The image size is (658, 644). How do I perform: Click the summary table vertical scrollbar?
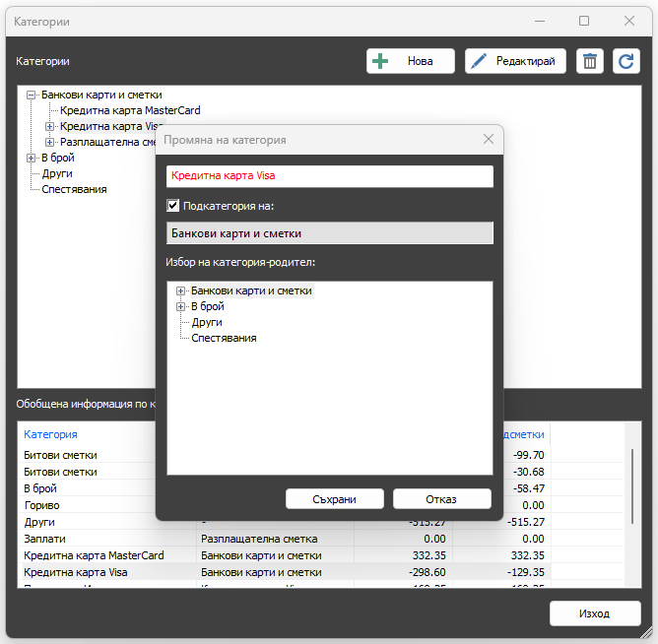click(x=632, y=486)
